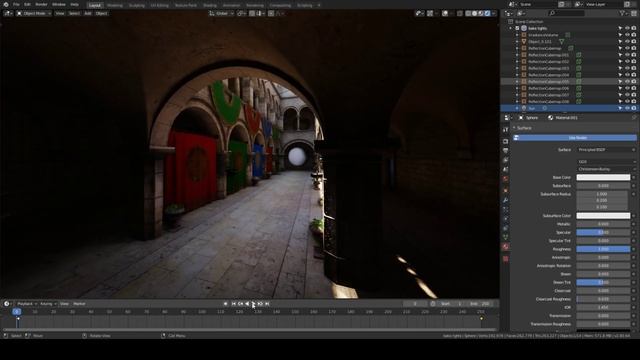Image resolution: width=640 pixels, height=360 pixels.
Task: Open the Principled BSDF surface dropdown
Action: (606, 150)
